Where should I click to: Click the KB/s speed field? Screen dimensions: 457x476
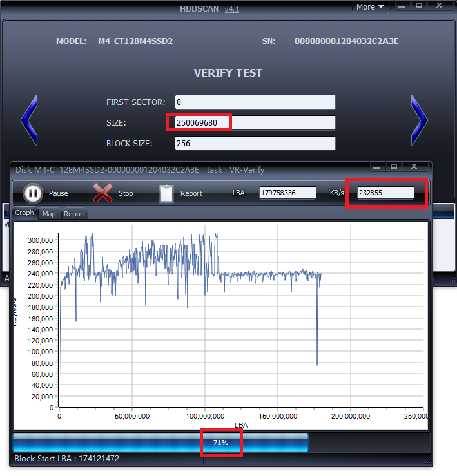click(385, 193)
